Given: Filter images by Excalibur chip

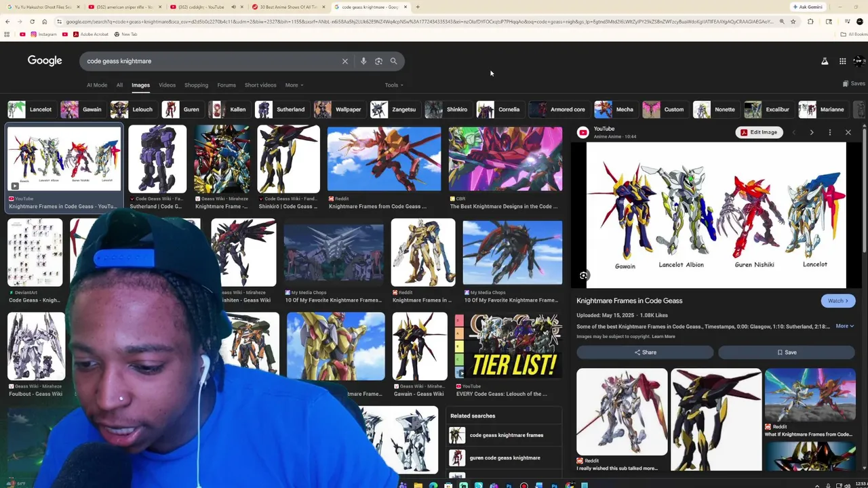Looking at the screenshot, I should point(768,109).
